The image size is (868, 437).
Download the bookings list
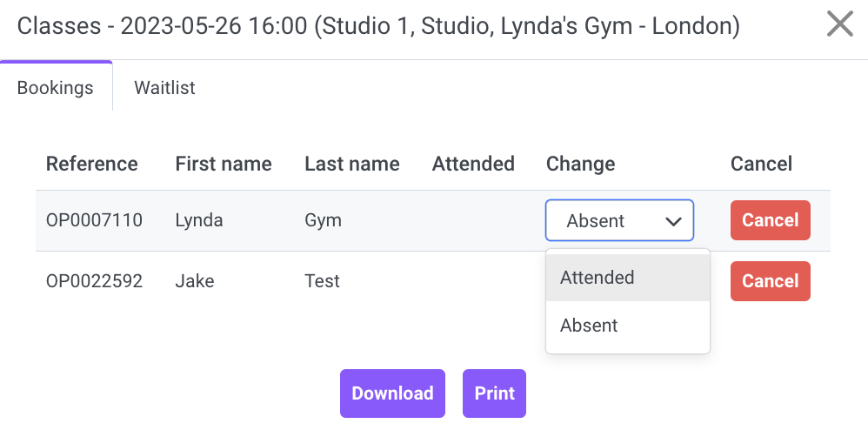click(392, 393)
